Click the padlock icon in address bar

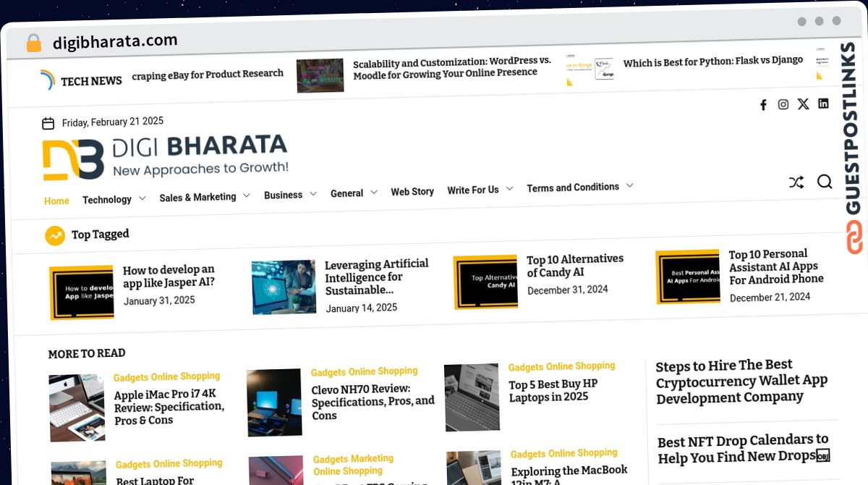click(x=33, y=43)
